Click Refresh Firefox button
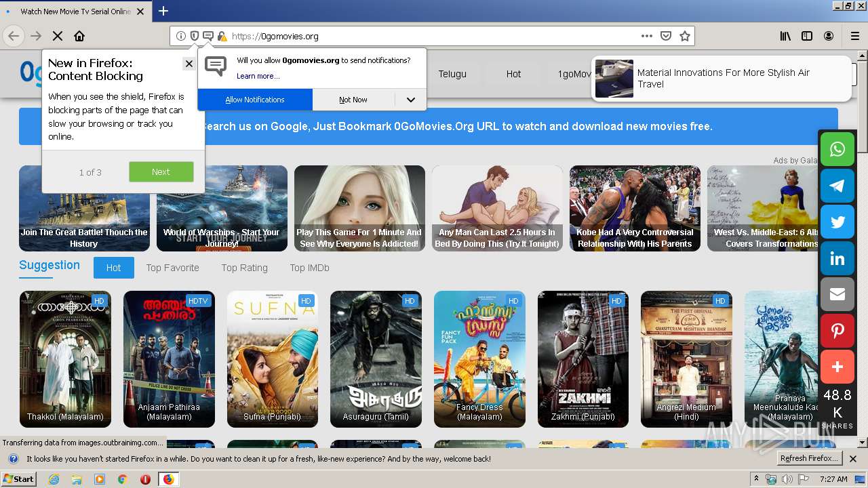868x488 pixels. [x=810, y=459]
